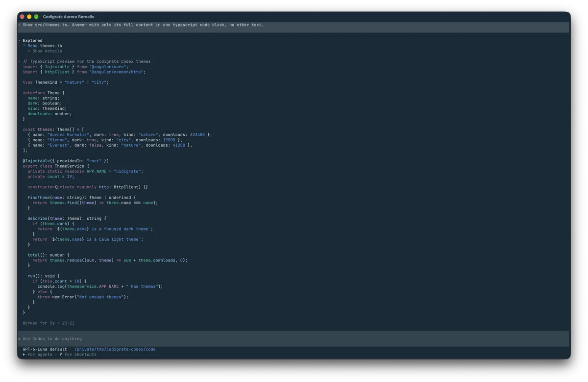Click the constructor declaration line

point(88,187)
